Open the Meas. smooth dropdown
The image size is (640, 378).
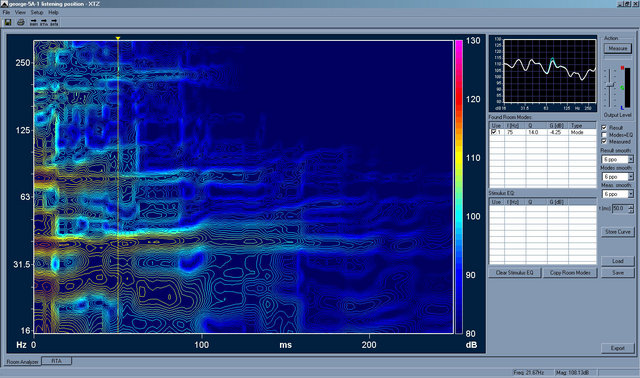pyautogui.click(x=631, y=194)
